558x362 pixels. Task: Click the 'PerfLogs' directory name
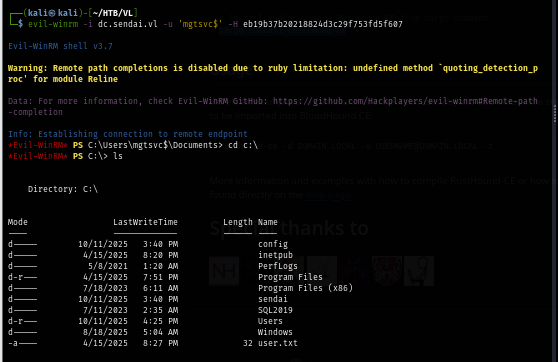(278, 266)
